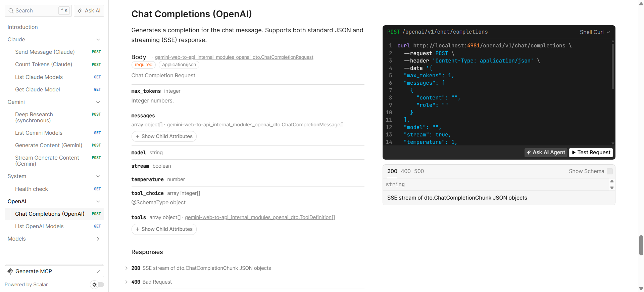644x292 pixels.
Task: Click the search magnifier icon
Action: tap(11, 11)
